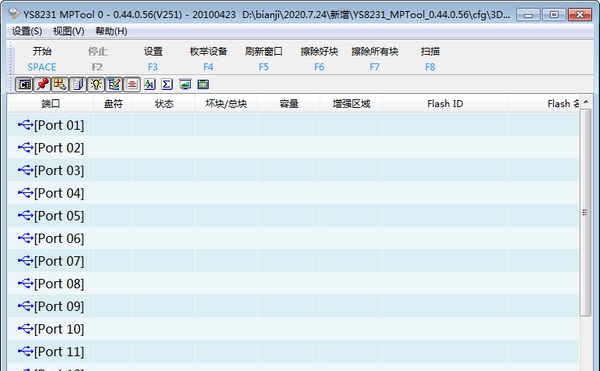Click the green table window icon
The image size is (600, 371).
(203, 84)
